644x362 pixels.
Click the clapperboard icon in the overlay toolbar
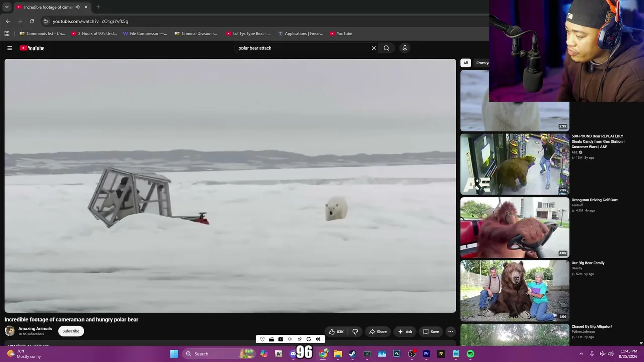point(271,339)
